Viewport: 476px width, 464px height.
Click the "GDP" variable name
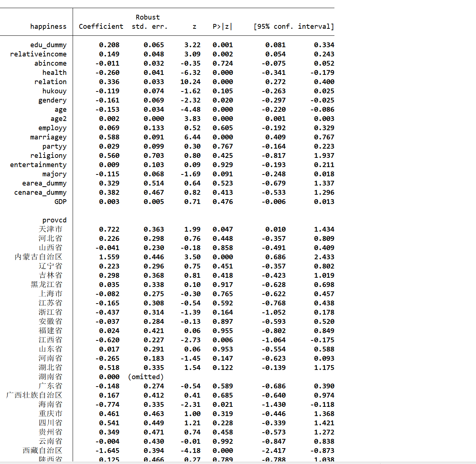coord(60,202)
